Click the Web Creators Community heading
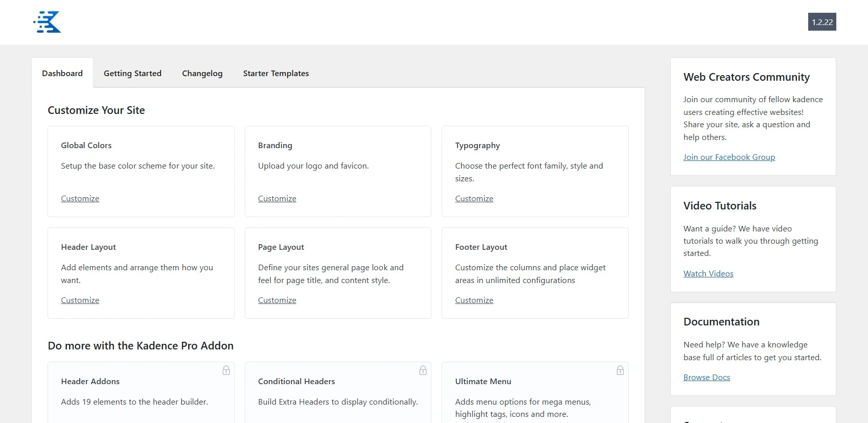 [x=746, y=77]
